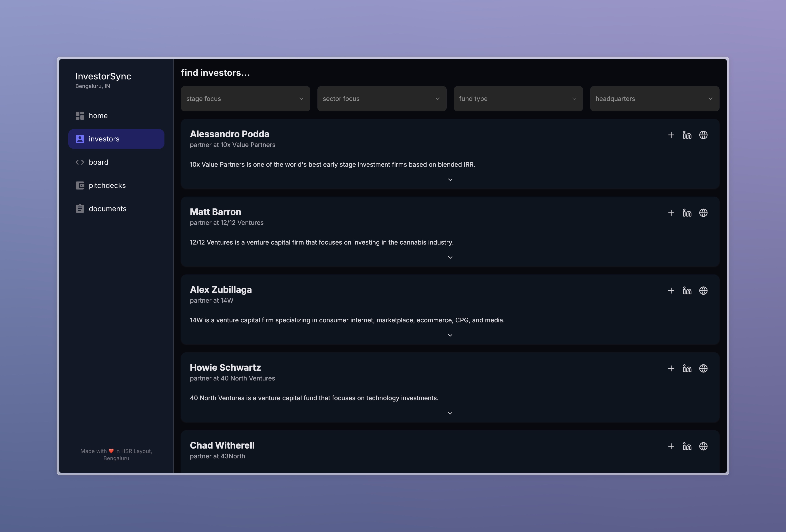Open Matt Barron's LinkedIn icon
Screen dimensions: 786x532
pos(687,213)
